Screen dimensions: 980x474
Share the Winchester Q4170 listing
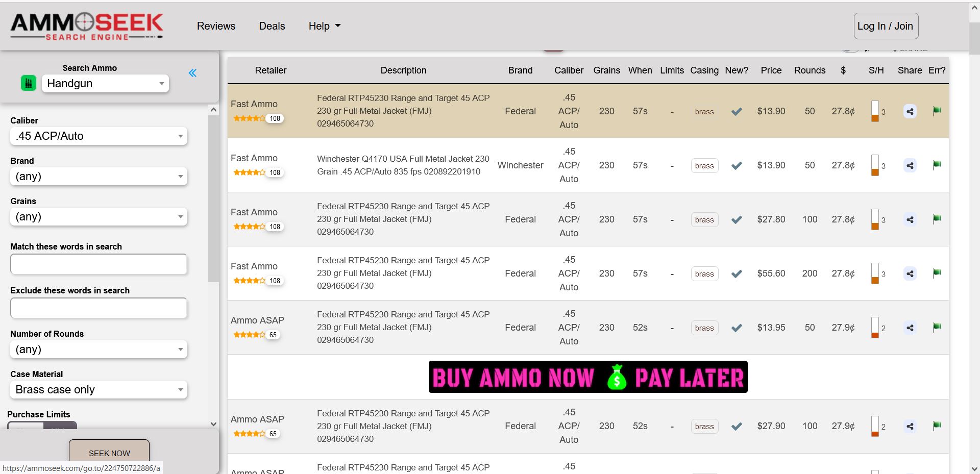pyautogui.click(x=910, y=165)
